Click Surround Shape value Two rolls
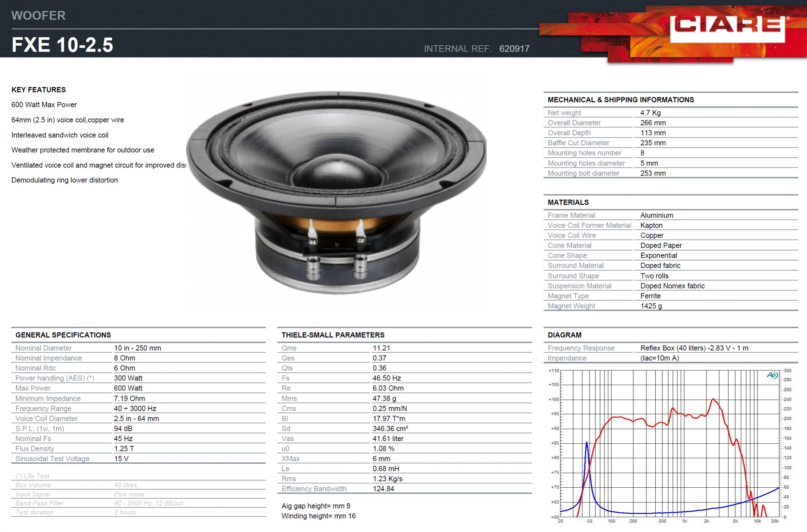 tap(654, 276)
